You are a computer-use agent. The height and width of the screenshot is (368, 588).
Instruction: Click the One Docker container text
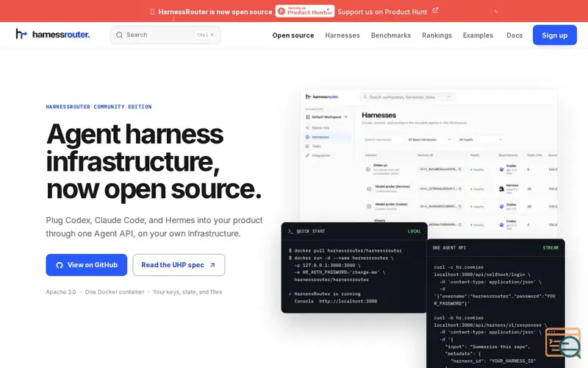coord(115,291)
